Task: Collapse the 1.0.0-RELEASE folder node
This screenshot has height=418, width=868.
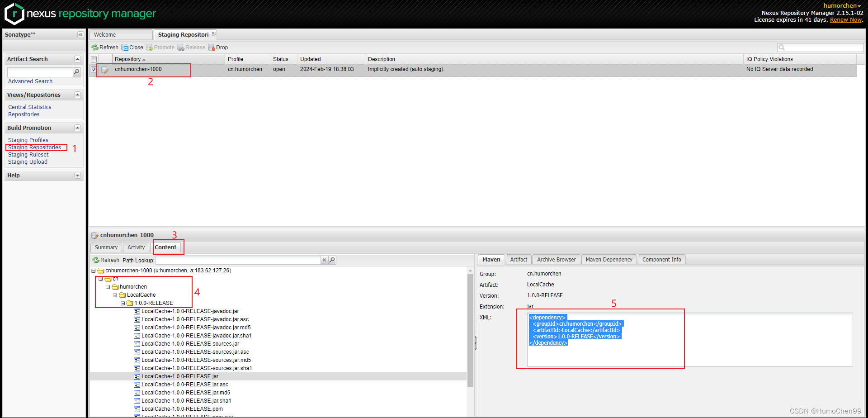Action: (x=123, y=304)
